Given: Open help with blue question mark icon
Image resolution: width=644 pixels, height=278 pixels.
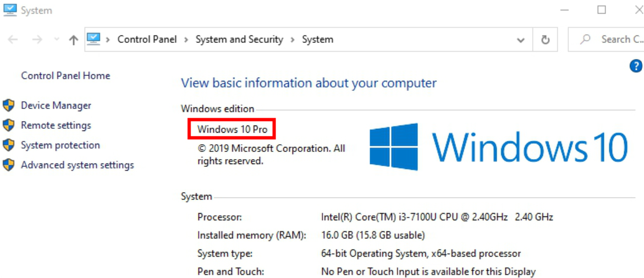Looking at the screenshot, I should pos(635,66).
